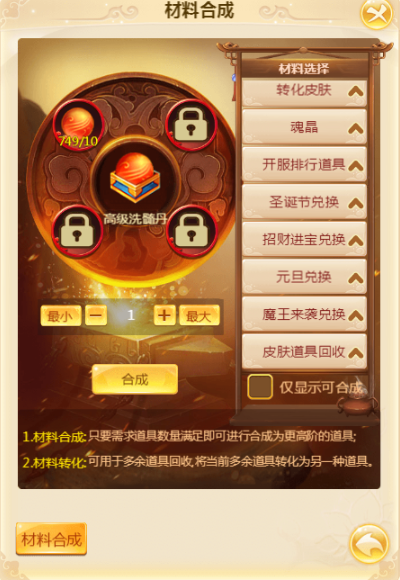The width and height of the screenshot is (400, 580).
Task: Click the 高级洗髓丹 center item icon
Action: (x=135, y=178)
